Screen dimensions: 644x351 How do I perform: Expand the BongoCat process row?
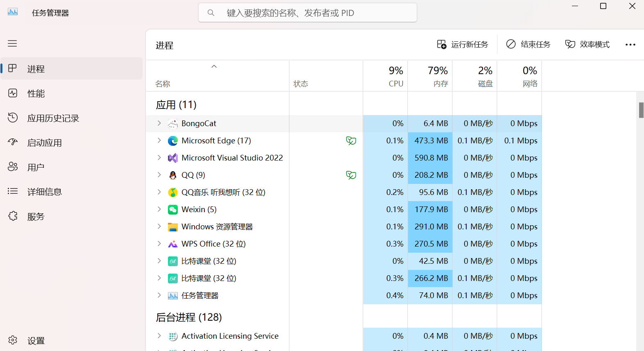click(159, 123)
